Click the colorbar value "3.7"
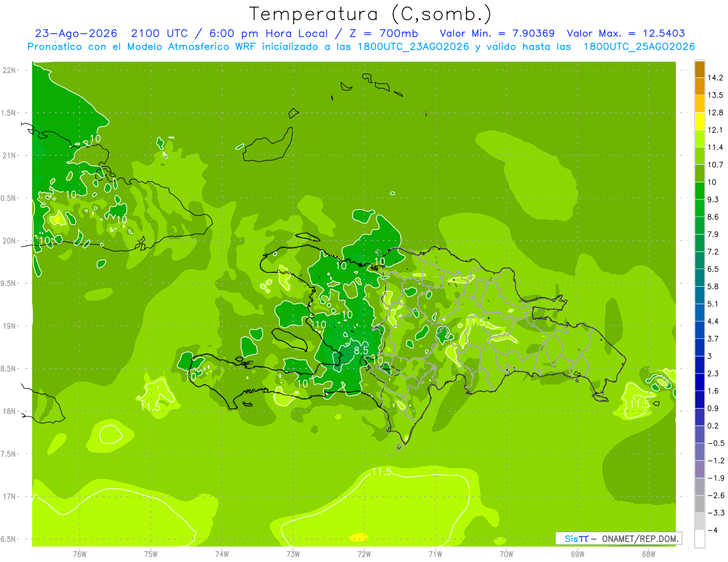The width and height of the screenshot is (728, 562). point(713,339)
